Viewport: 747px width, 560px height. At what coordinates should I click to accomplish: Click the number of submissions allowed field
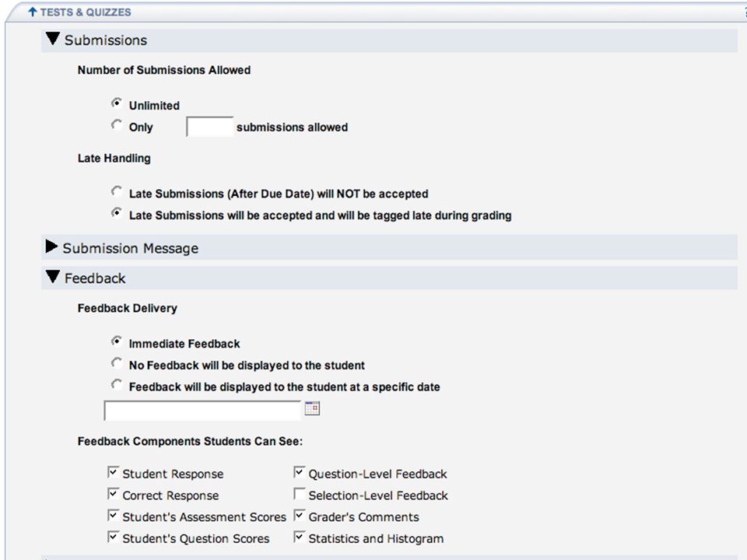209,127
